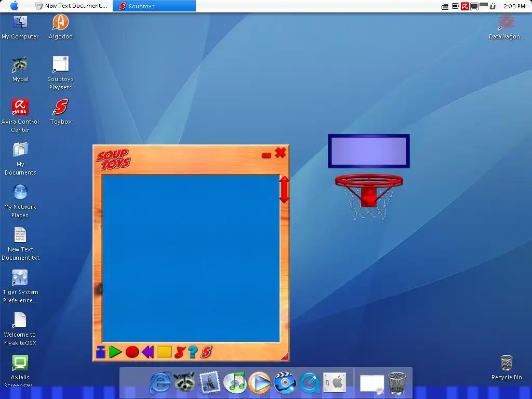This screenshot has height=399, width=532.
Task: Open Mail stamp icon in dock
Action: pyautogui.click(x=209, y=383)
